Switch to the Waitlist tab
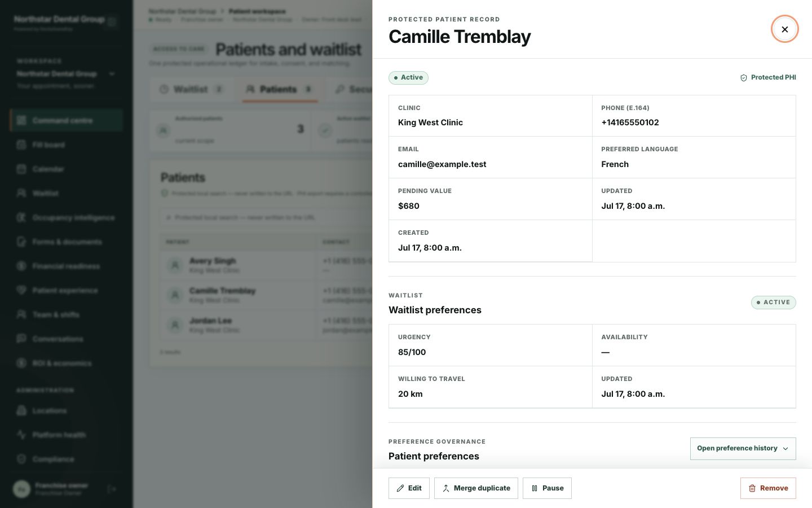This screenshot has height=508, width=812. click(x=192, y=89)
